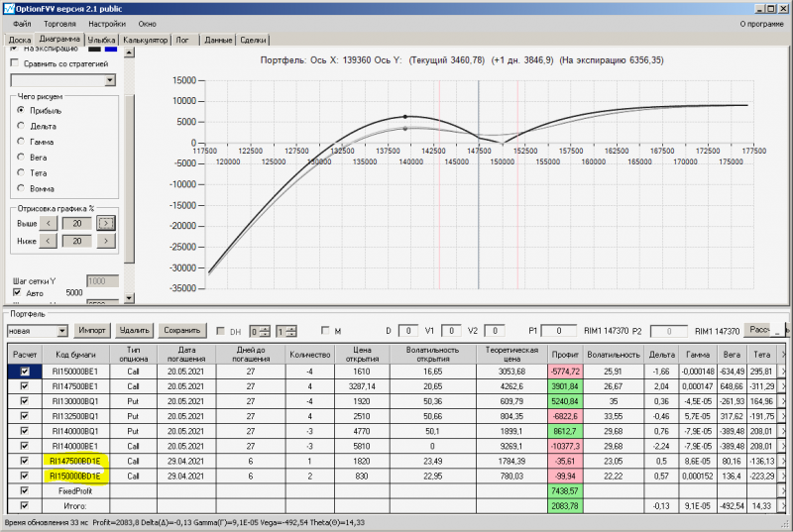
Task: Click the first DH spinner control
Action: point(260,332)
